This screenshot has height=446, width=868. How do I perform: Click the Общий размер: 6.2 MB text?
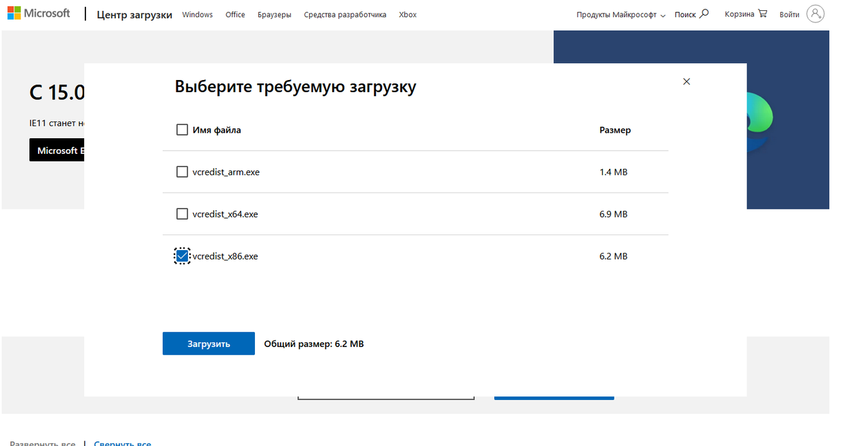click(x=314, y=344)
